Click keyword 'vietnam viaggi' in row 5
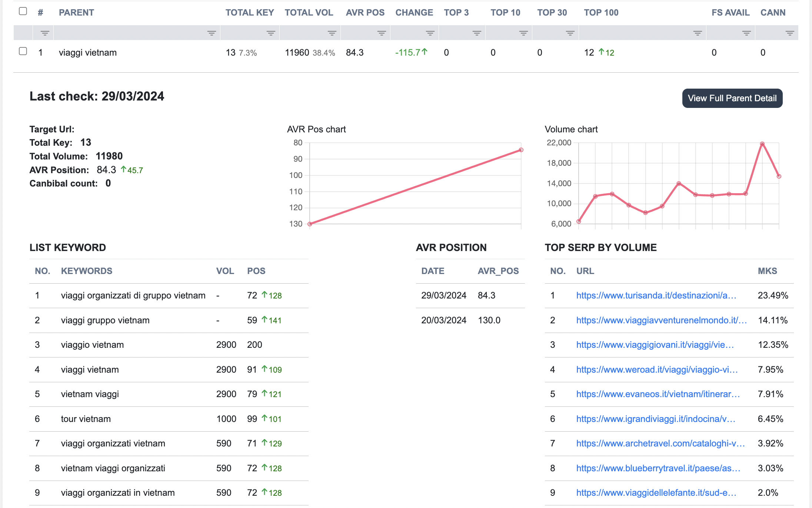 90,394
